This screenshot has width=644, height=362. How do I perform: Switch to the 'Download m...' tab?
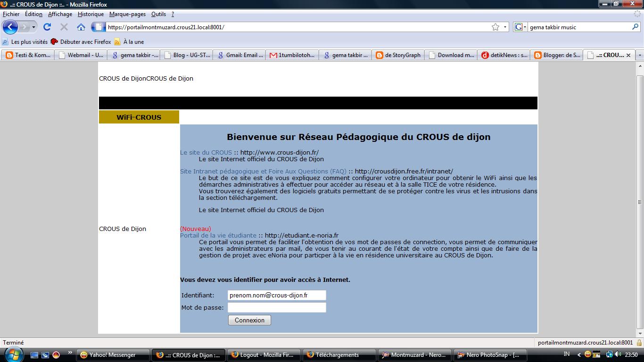point(450,55)
